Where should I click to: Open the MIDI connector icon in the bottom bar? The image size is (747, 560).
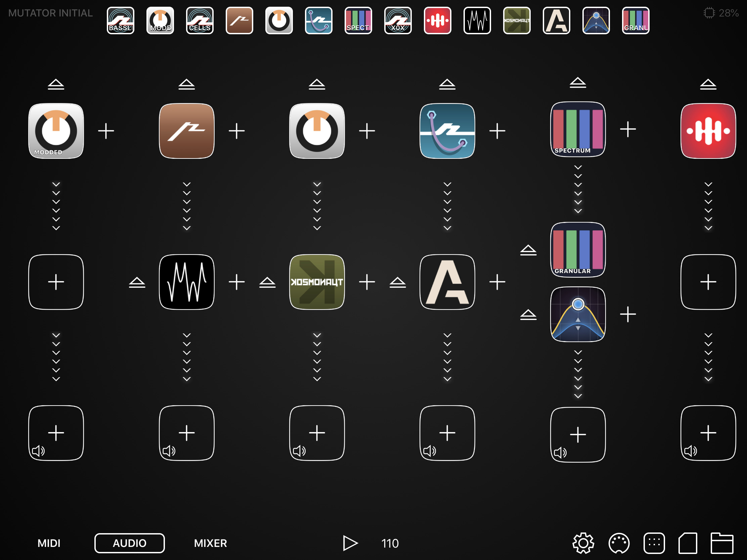[619, 543]
